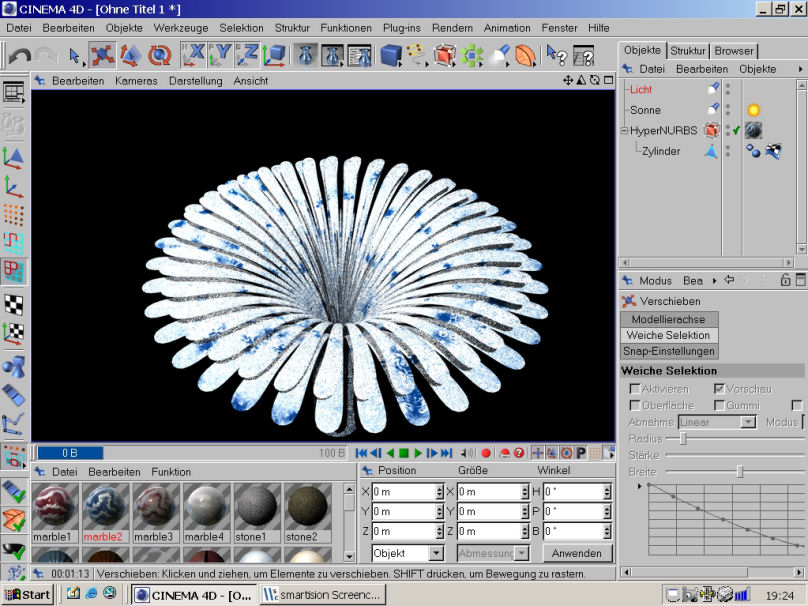Switch to the Struktur tab

[x=688, y=50]
